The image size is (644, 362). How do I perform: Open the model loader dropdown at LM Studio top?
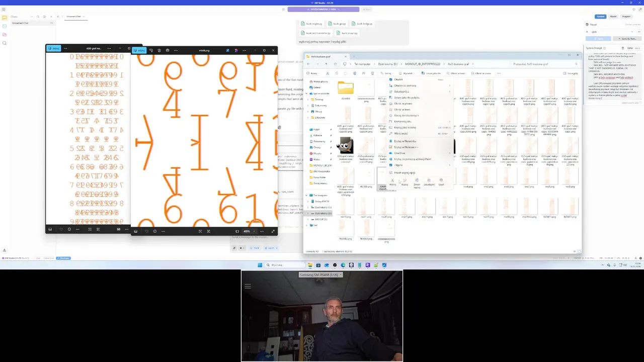point(324,9)
